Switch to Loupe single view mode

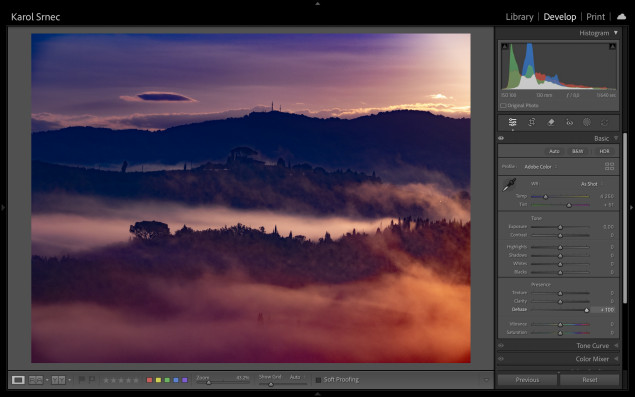[18, 380]
